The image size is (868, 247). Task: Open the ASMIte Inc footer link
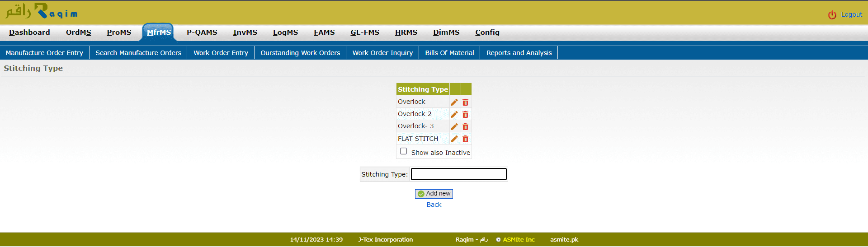[518, 240]
